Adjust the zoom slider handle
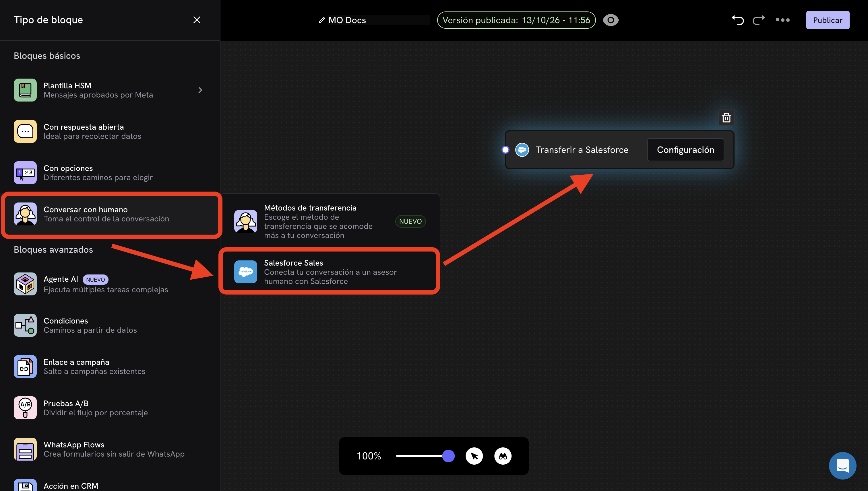 click(448, 456)
